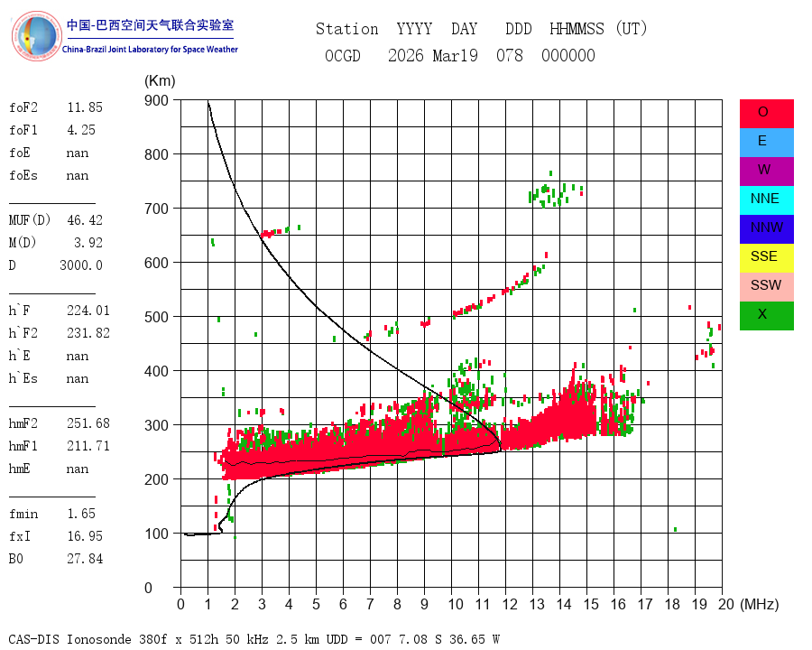Click the D value 3000.0
The width and height of the screenshot is (812, 650).
tap(81, 265)
